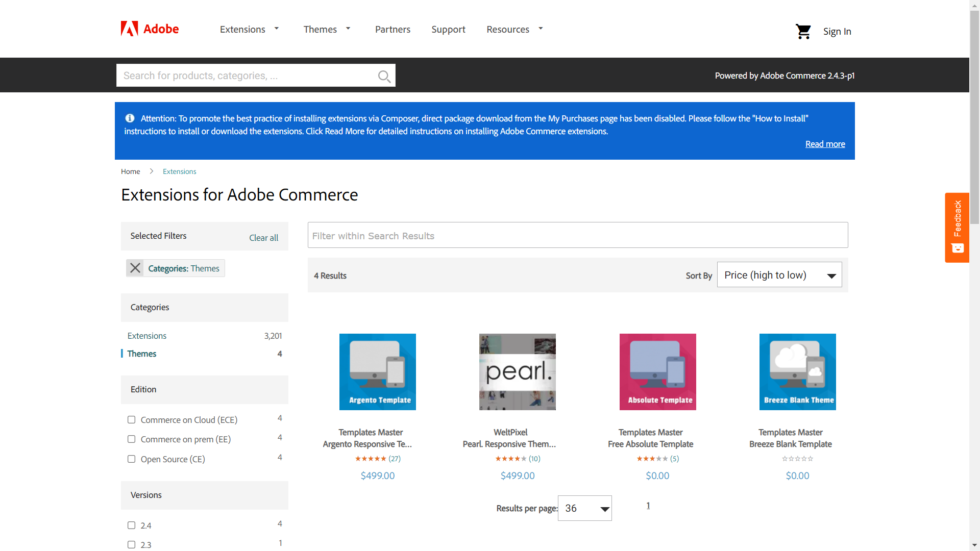Screen dimensions: 980x551
Task: Open the shopping cart
Action: pos(803,32)
